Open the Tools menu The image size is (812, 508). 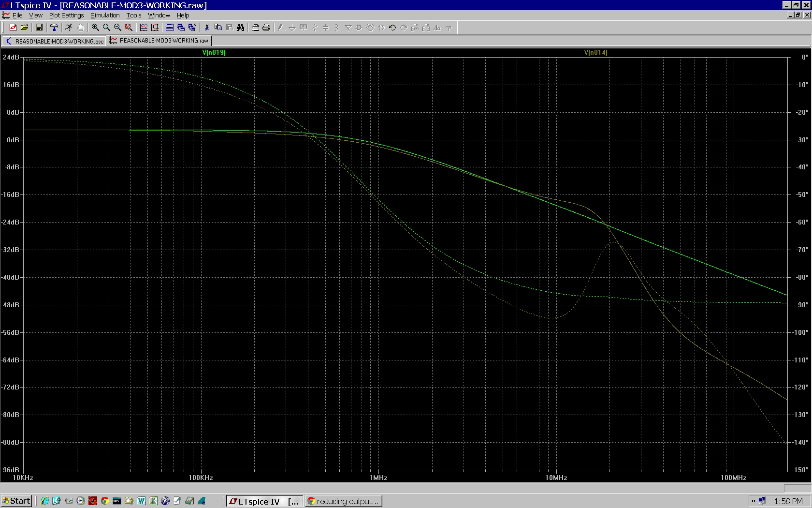pos(134,15)
